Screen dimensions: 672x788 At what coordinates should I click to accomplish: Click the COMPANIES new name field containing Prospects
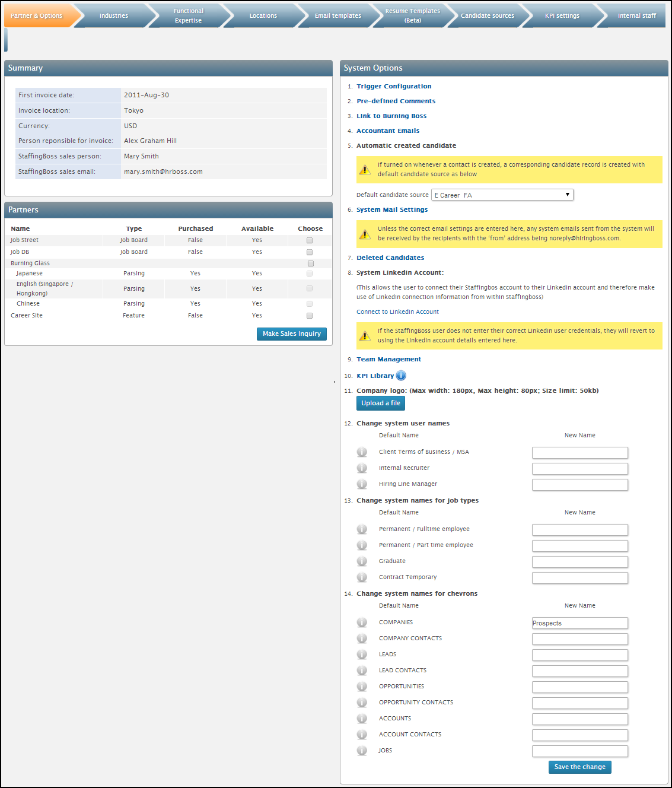point(580,623)
